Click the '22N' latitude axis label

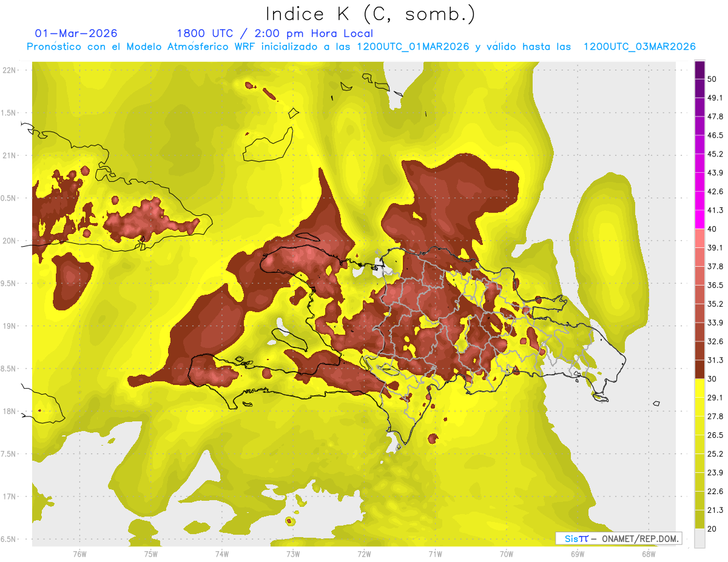[10, 70]
